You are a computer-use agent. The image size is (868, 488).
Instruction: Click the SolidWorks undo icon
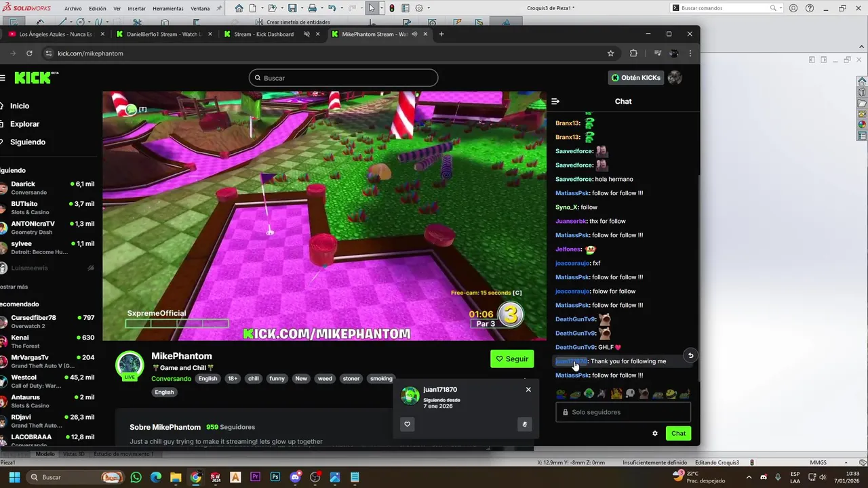point(332,8)
